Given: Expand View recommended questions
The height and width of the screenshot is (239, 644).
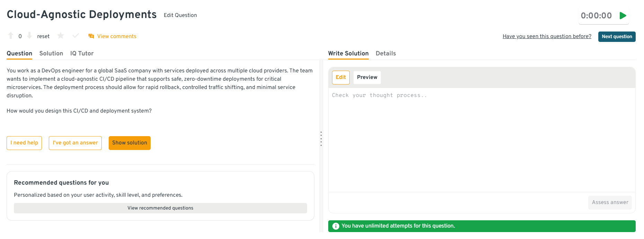Looking at the screenshot, I should [x=160, y=208].
